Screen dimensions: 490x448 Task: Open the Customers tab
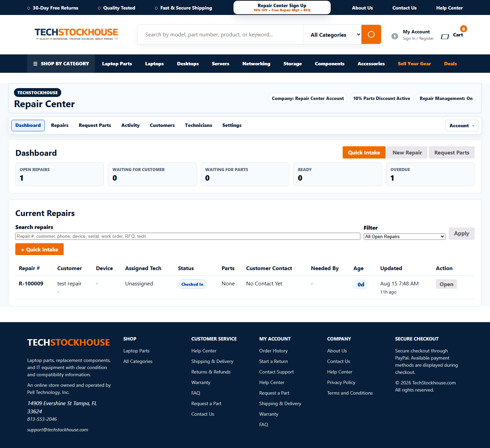pyautogui.click(x=162, y=126)
